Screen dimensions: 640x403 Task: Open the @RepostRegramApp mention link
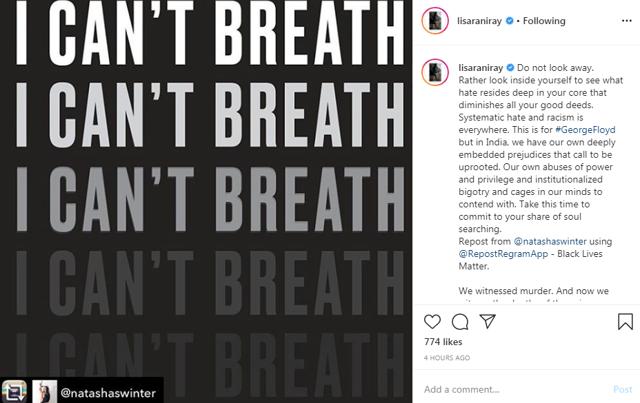coord(503,254)
